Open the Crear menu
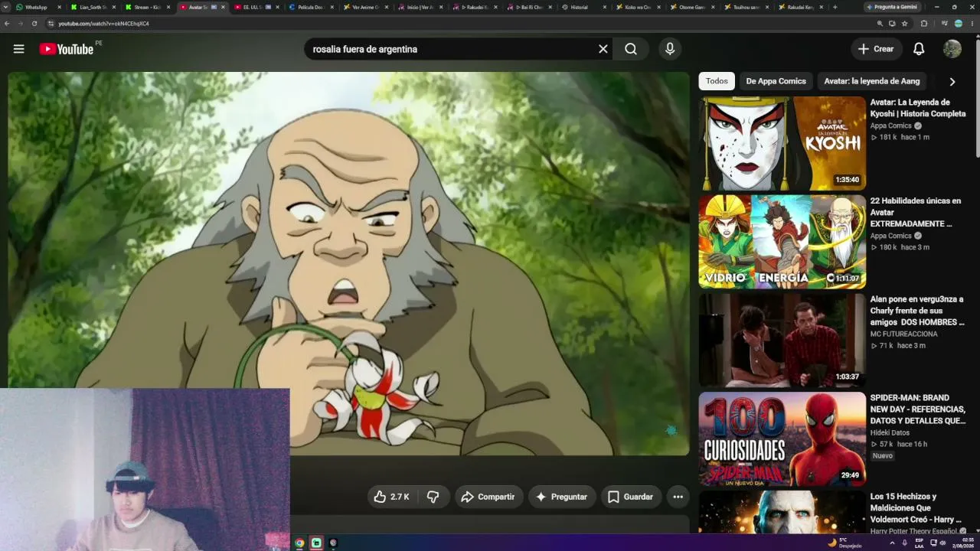Viewport: 980px width, 551px height. [876, 49]
